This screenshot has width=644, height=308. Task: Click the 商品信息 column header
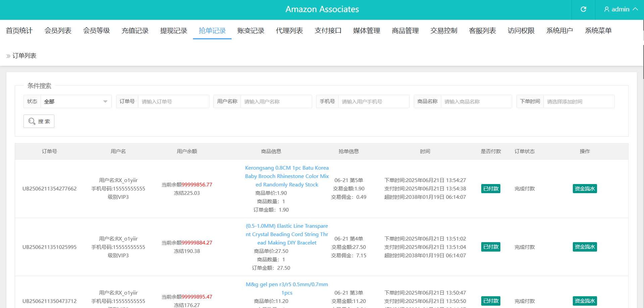(x=271, y=151)
